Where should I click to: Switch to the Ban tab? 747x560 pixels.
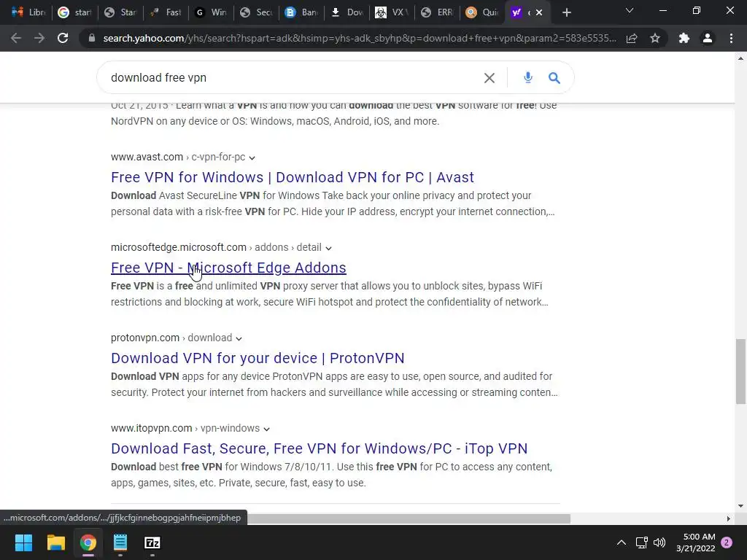coord(301,12)
